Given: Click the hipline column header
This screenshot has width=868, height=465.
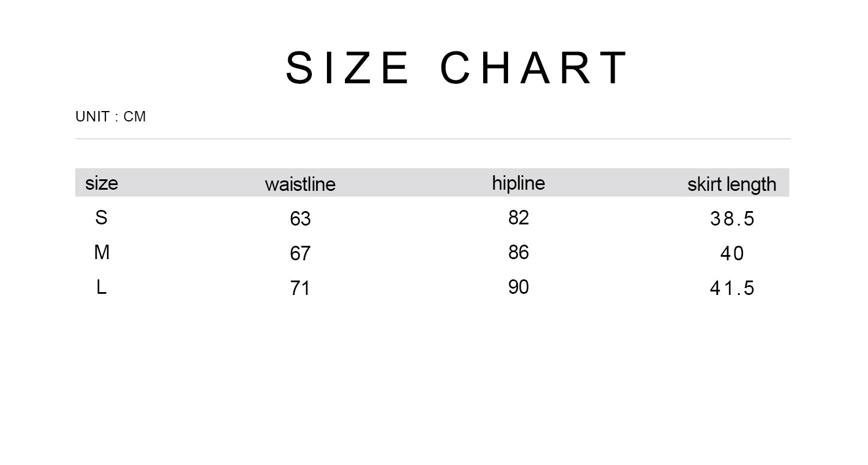Looking at the screenshot, I should (518, 183).
